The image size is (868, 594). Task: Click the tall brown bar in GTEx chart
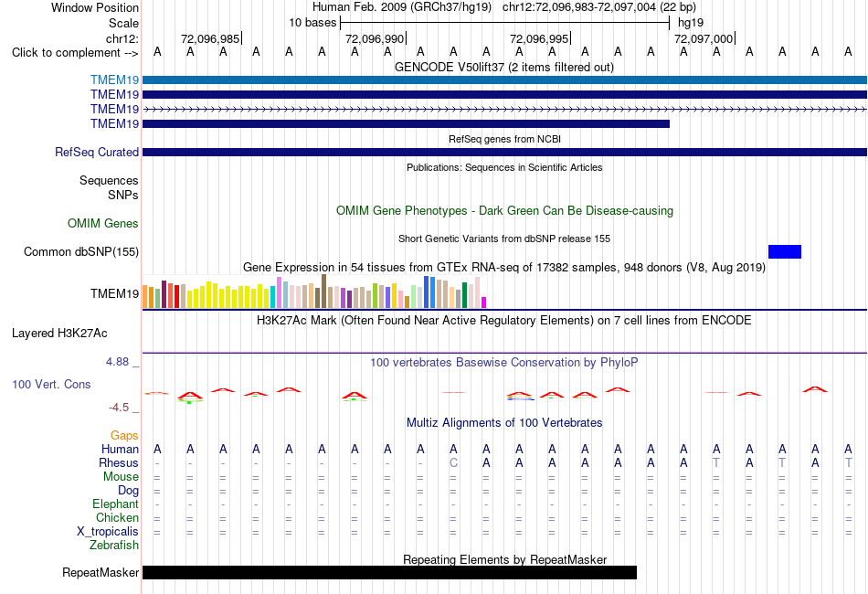[x=323, y=292]
